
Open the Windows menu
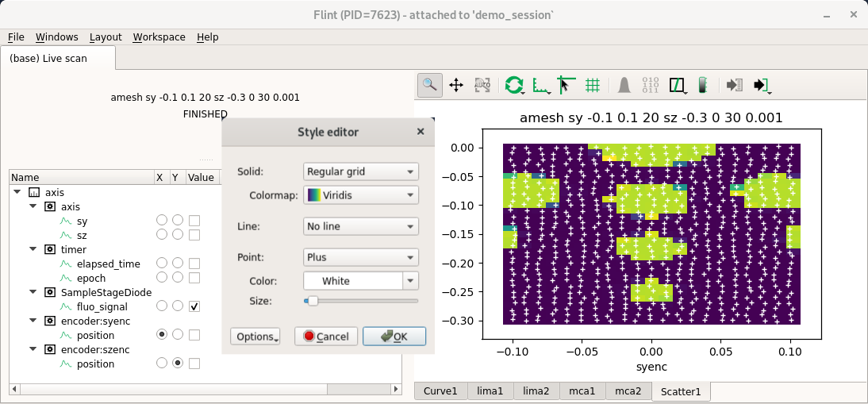pyautogui.click(x=57, y=37)
